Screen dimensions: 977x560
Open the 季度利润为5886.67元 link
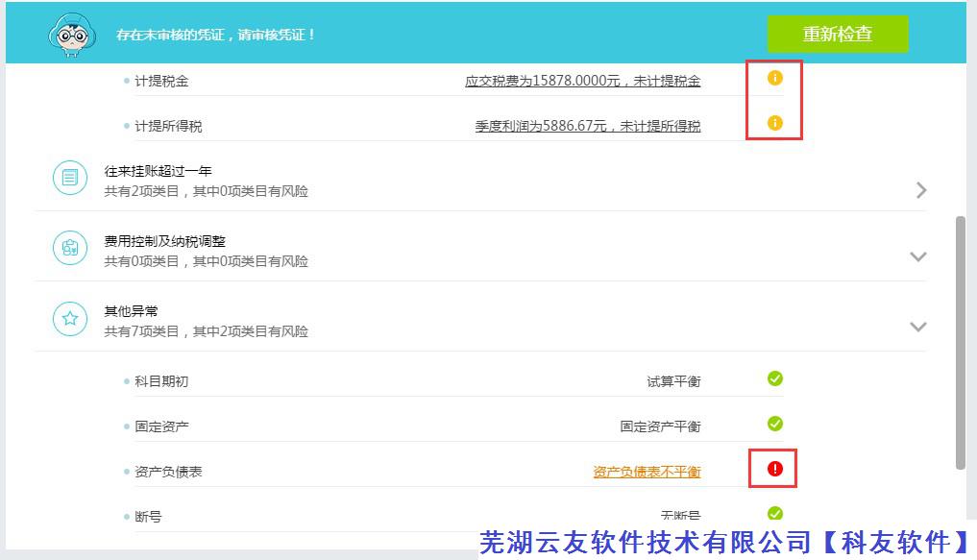click(x=588, y=126)
